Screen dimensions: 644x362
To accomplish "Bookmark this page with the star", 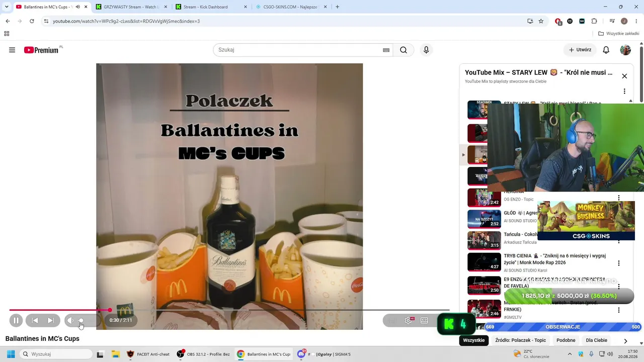I will tap(541, 21).
